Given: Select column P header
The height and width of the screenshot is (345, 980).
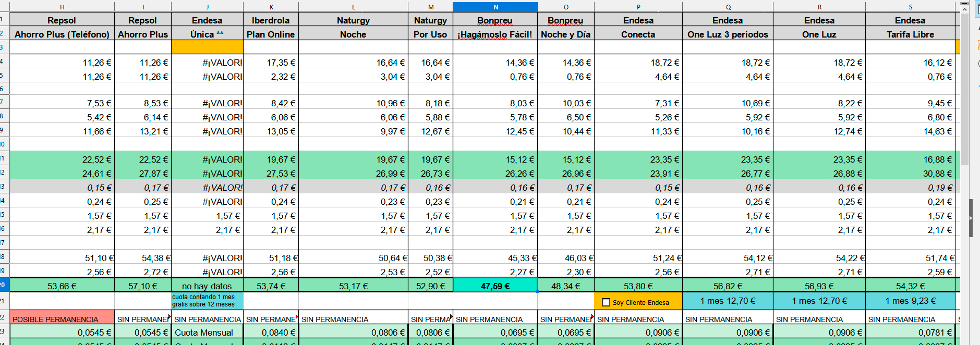Looking at the screenshot, I should [638, 7].
